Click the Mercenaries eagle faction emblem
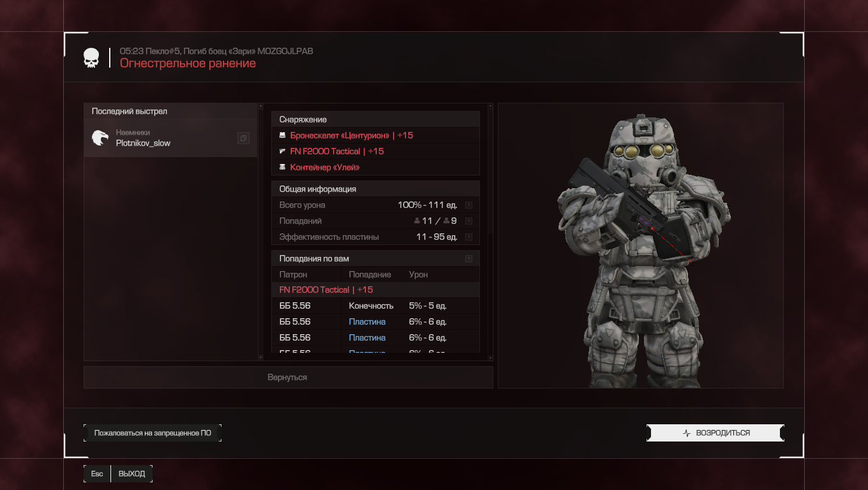Viewport: 868px width, 490px height. point(100,138)
